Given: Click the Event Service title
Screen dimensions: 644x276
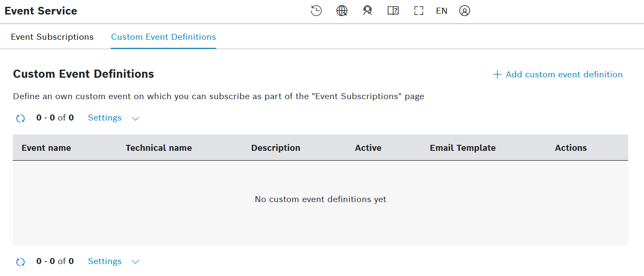Looking at the screenshot, I should click(41, 11).
